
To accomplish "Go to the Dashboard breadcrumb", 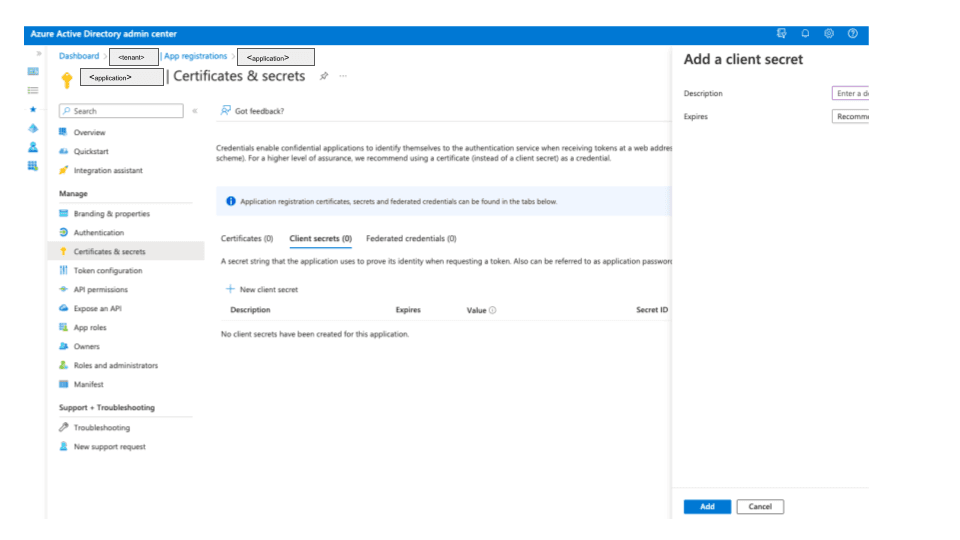I will click(79, 56).
